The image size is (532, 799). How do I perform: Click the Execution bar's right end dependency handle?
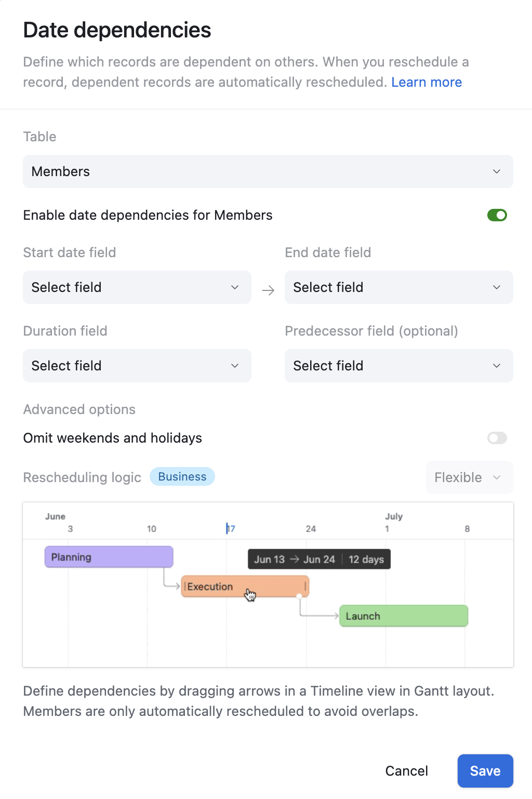click(x=299, y=596)
